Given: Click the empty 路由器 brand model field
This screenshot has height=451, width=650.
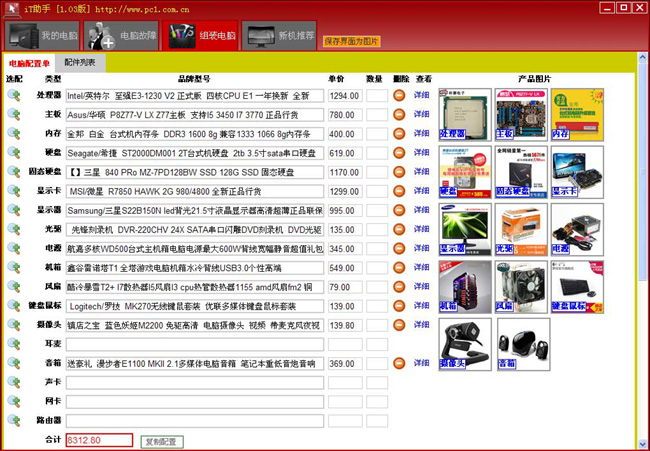Looking at the screenshot, I should tap(195, 420).
